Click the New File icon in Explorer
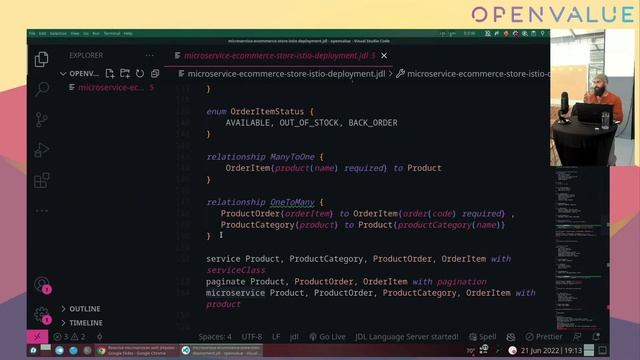This screenshot has height=360, width=640. (x=110, y=73)
